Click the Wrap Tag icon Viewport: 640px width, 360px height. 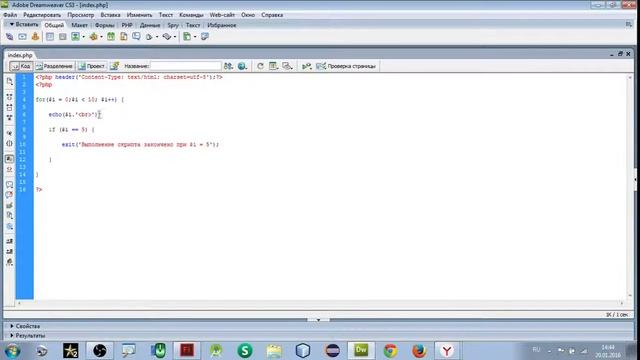pos(9,205)
